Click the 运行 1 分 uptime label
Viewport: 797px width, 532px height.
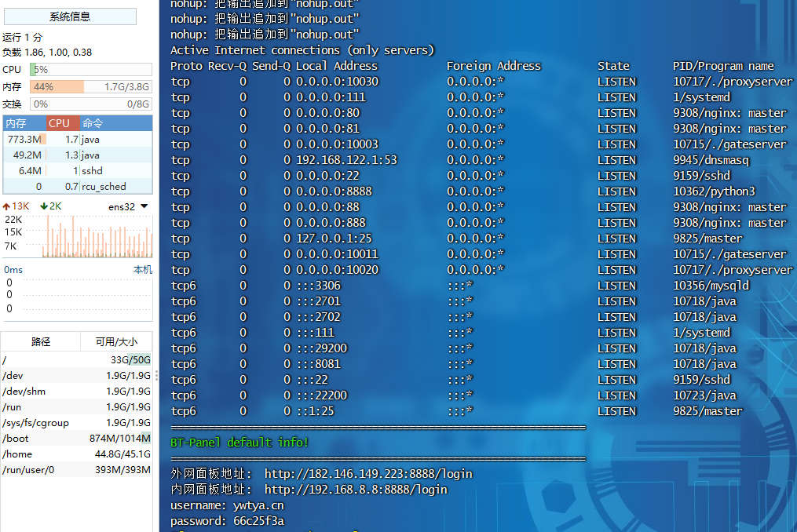[22, 37]
